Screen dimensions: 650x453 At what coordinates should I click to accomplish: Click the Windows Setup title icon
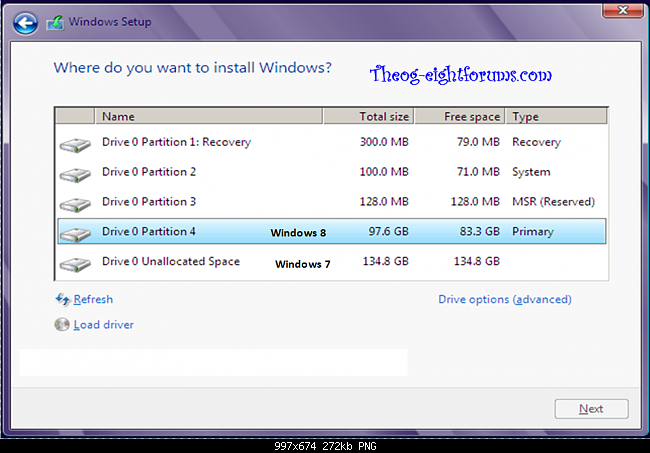click(55, 22)
